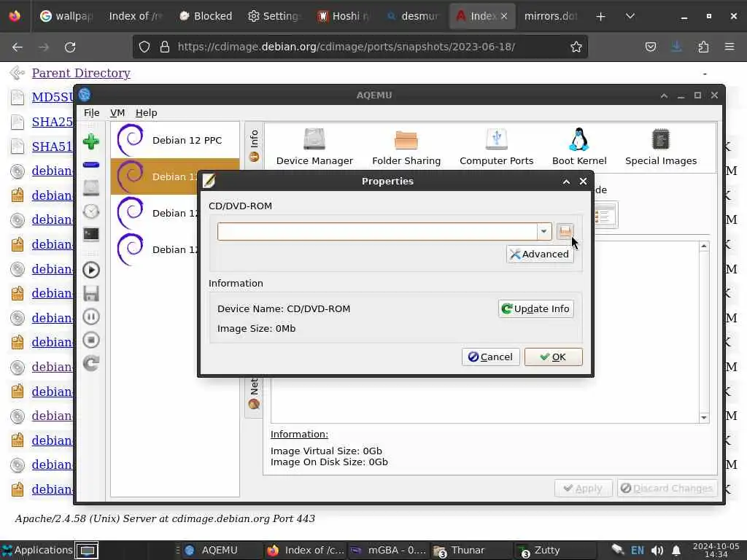Click the blue minus Remove VM icon
The height and width of the screenshot is (560, 747).
point(91,165)
